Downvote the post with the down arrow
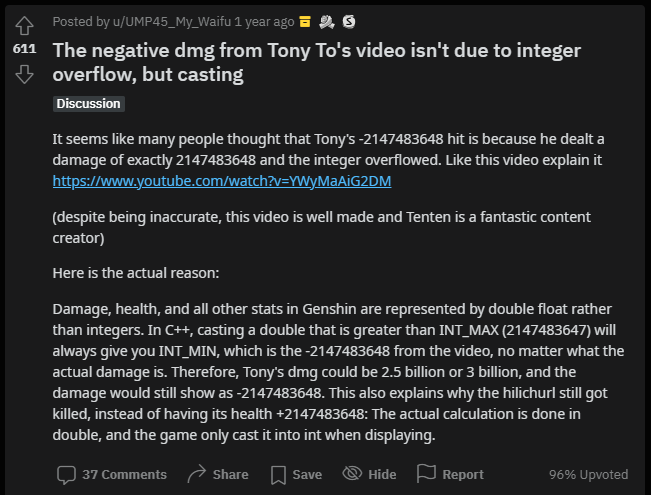 24,74
